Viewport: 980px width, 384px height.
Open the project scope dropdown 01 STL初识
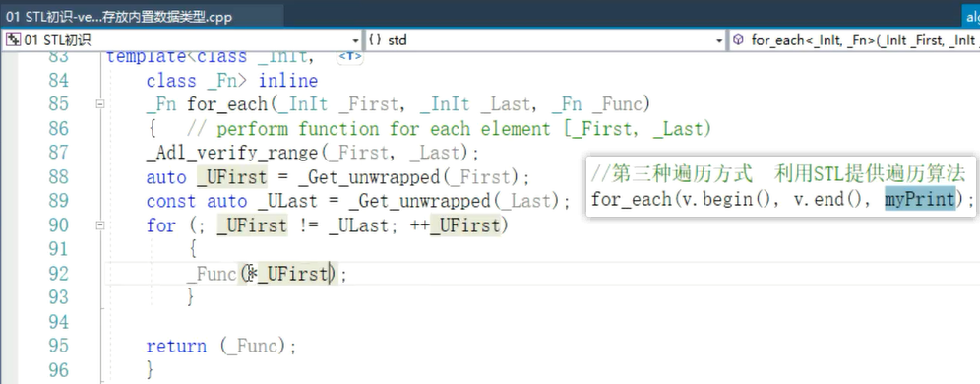(x=181, y=40)
